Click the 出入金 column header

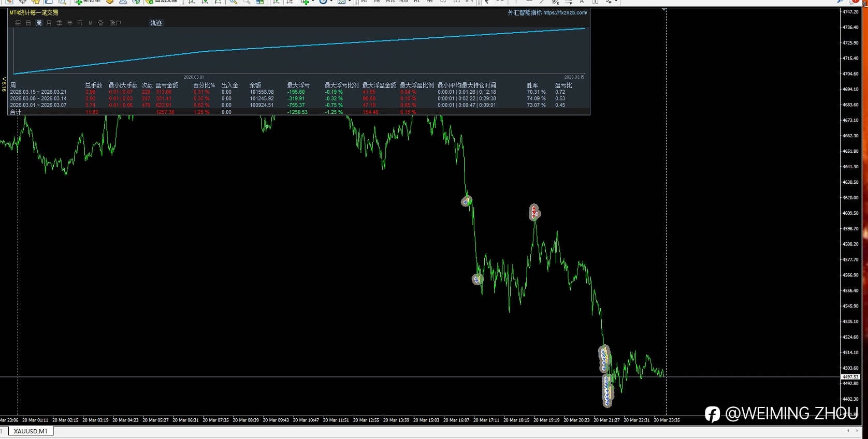click(230, 85)
